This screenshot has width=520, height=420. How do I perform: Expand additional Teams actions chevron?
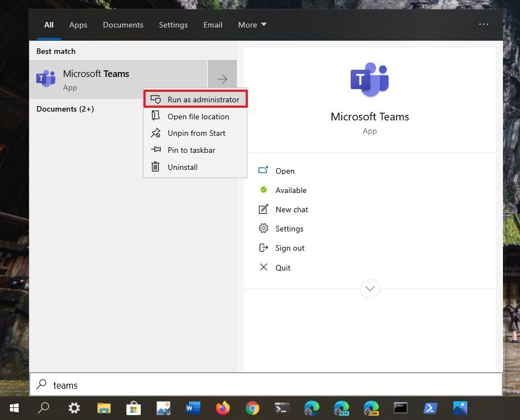[369, 289]
